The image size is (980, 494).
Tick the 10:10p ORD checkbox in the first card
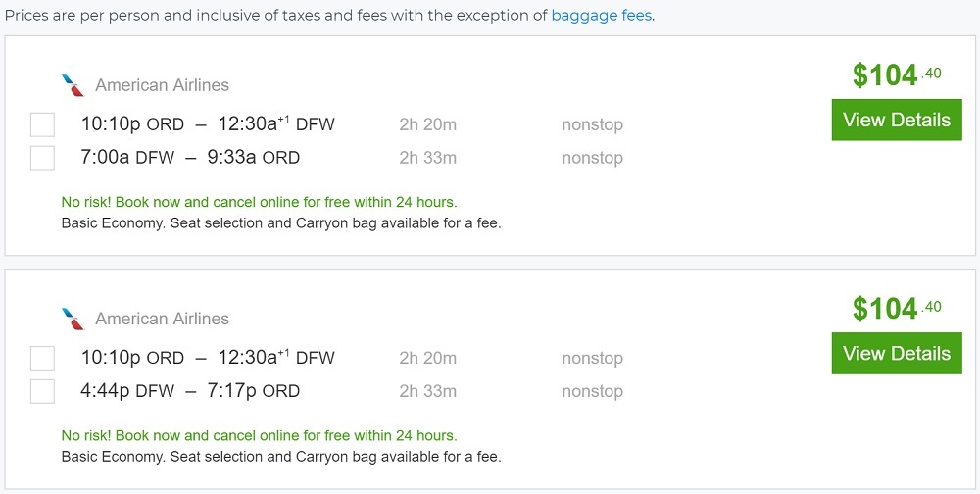[x=42, y=124]
